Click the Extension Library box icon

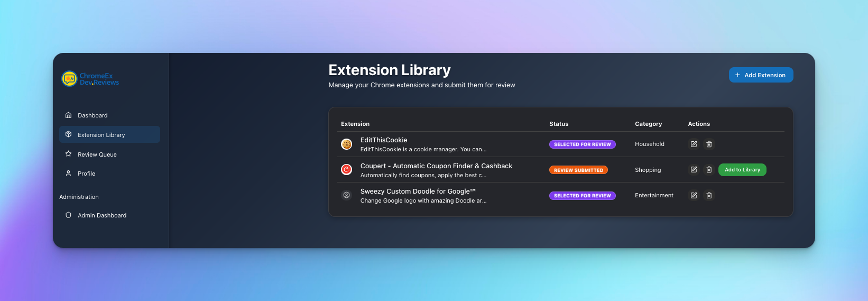(68, 134)
